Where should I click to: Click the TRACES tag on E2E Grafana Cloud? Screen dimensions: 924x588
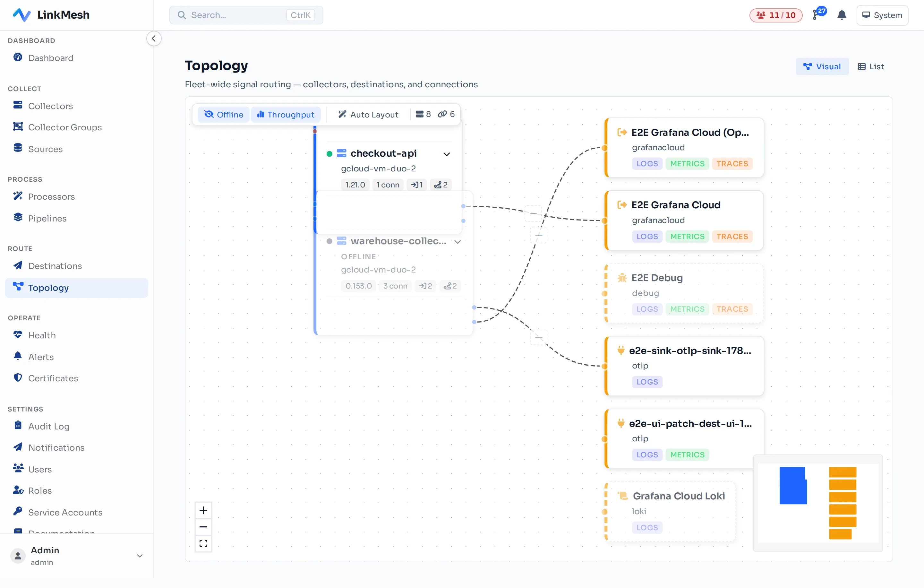click(x=732, y=237)
